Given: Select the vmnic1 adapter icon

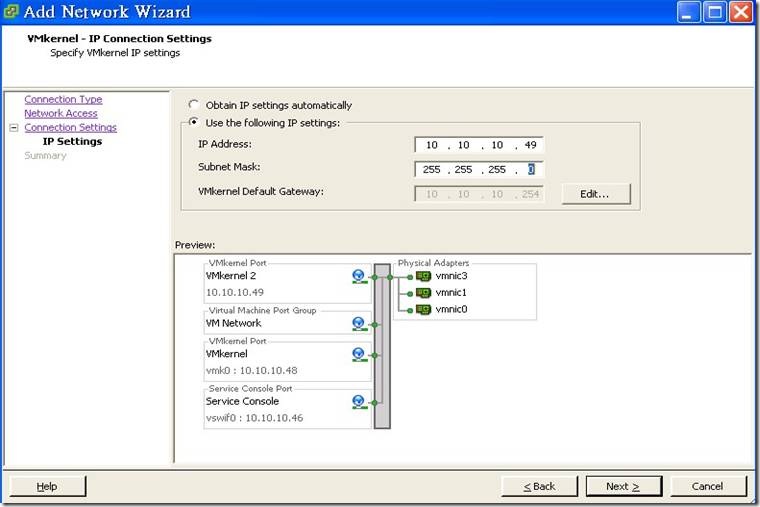Looking at the screenshot, I should (423, 293).
